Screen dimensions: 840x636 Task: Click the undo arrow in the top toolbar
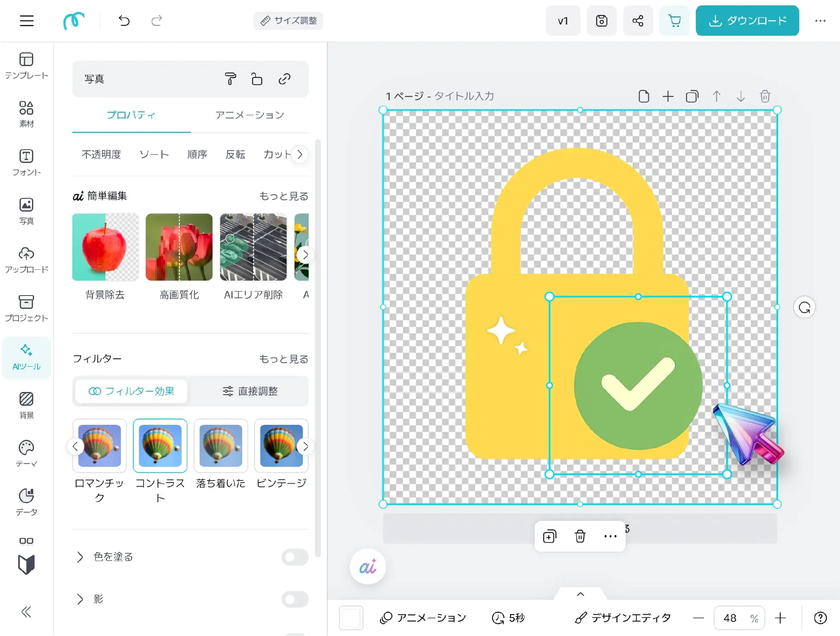click(124, 20)
